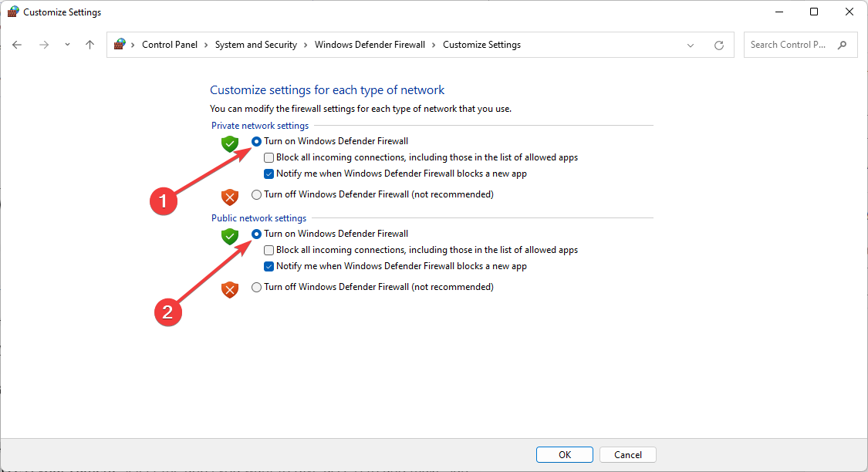This screenshot has width=868, height=472.
Task: Expand chevron before Control Panel breadcrumb
Action: click(x=133, y=45)
